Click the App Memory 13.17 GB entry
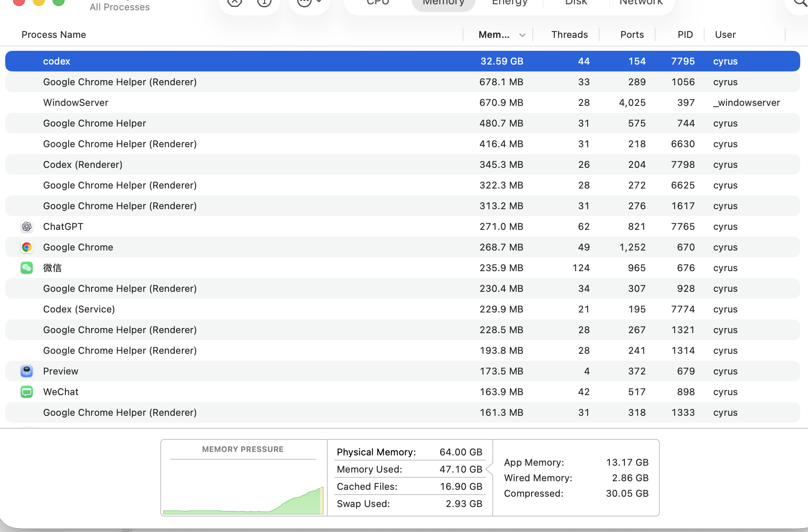808x532 pixels. point(576,462)
